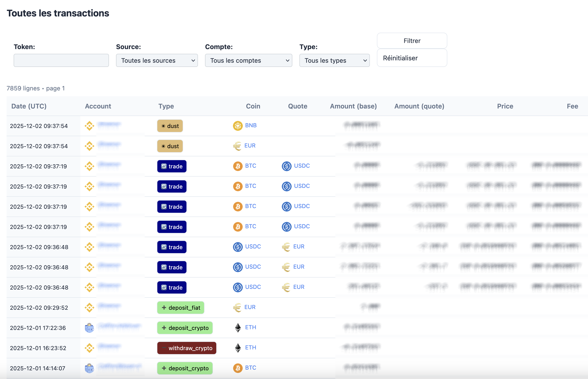Open the 'Tous les comptes' dropdown
Viewport: 588px width, 379px height.
click(248, 60)
